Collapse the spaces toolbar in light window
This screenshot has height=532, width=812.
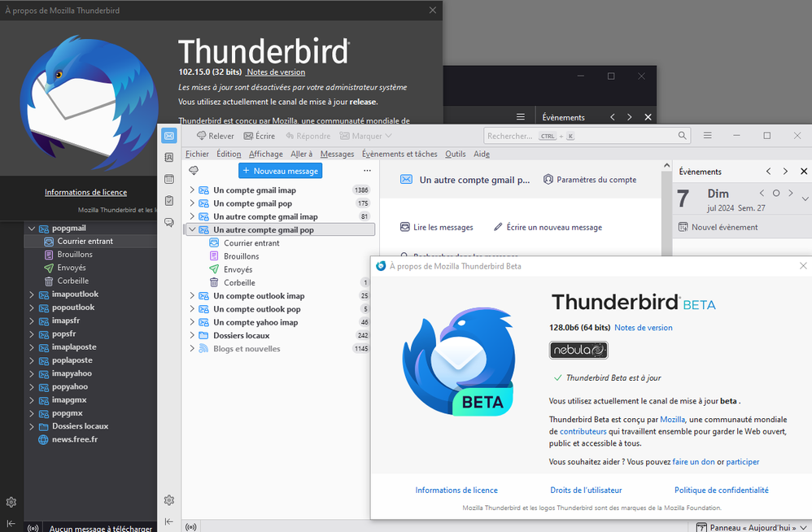(169, 521)
